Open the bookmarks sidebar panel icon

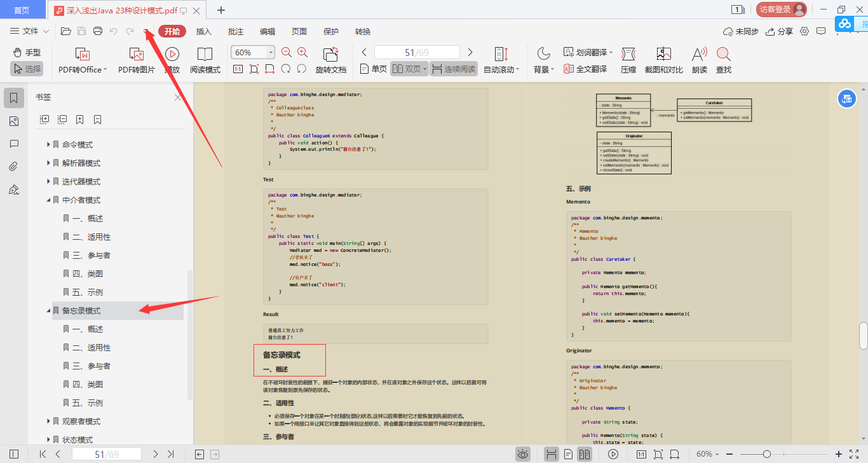(x=14, y=98)
